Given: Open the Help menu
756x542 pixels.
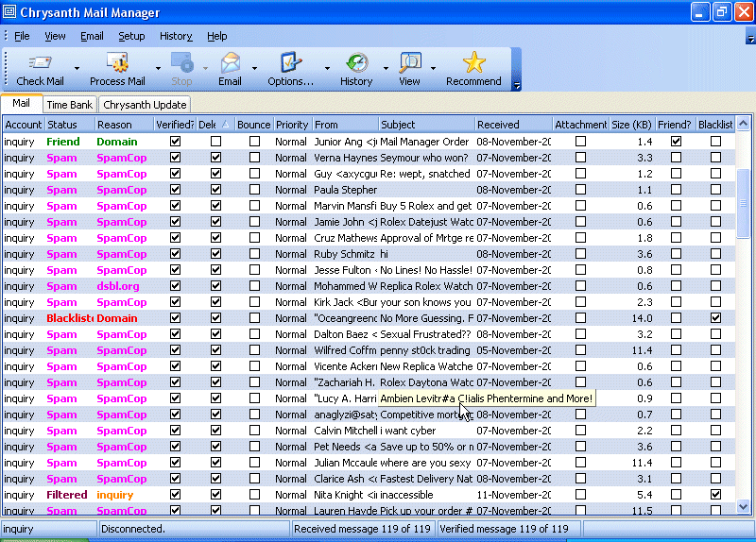Looking at the screenshot, I should 217,36.
